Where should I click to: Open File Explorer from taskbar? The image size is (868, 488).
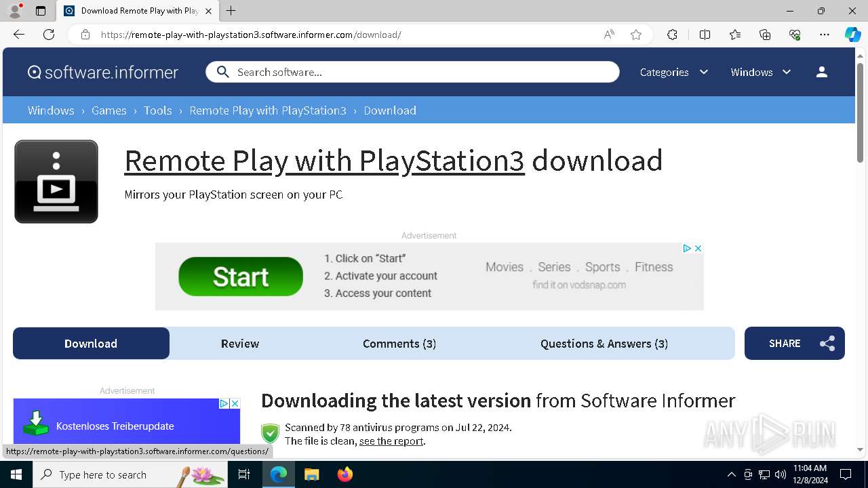click(x=311, y=474)
